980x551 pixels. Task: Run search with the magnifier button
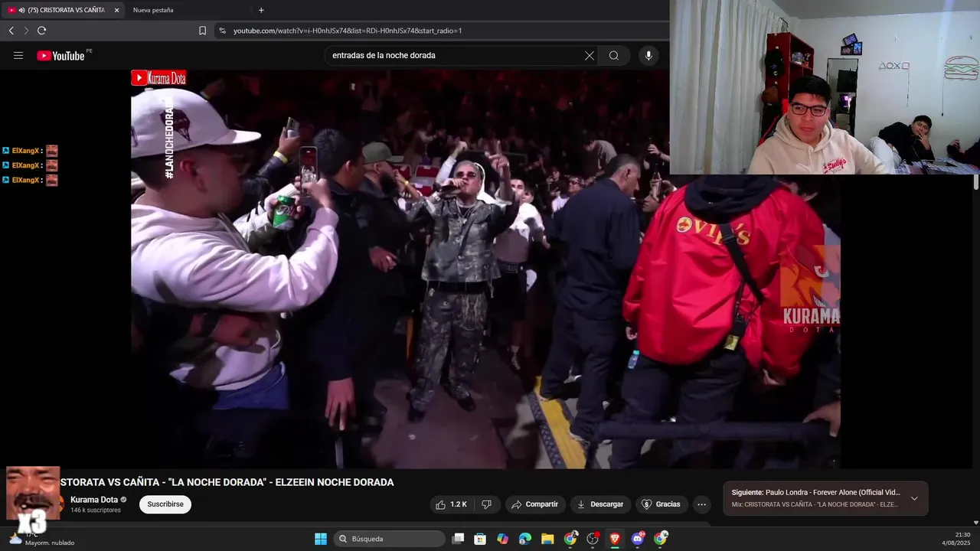click(x=614, y=55)
